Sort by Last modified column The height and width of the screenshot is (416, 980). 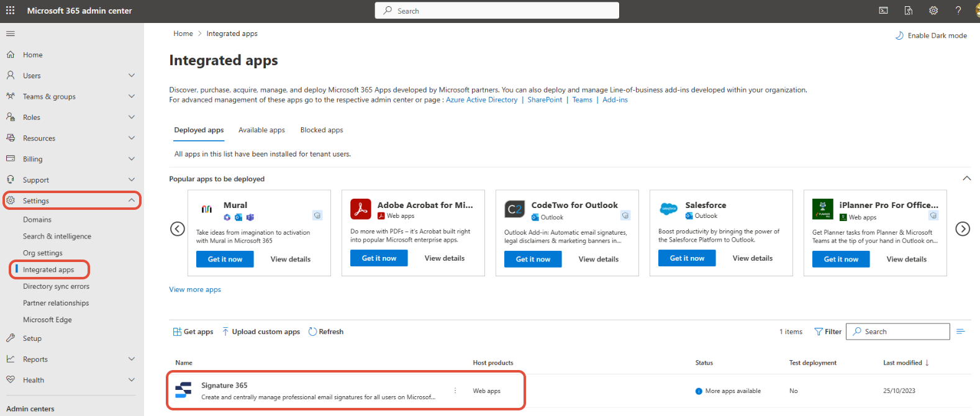tap(906, 363)
